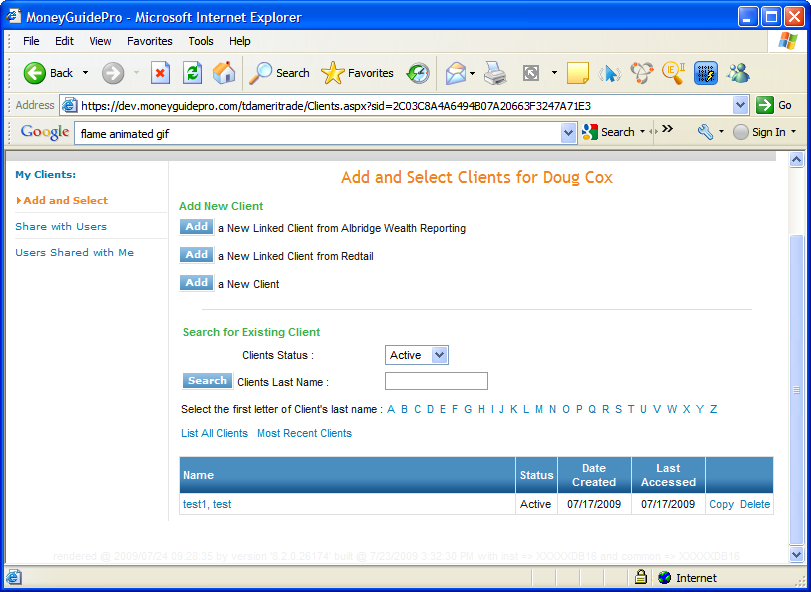
Task: Click the Most Recent Clients link
Action: (304, 433)
